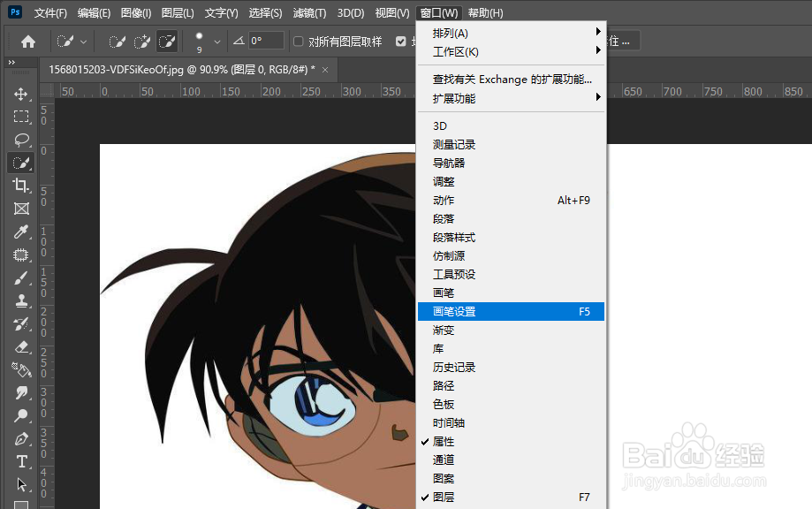812x509 pixels.
Task: Select the Quick Selection tool in the toolbox
Action: [x=21, y=163]
